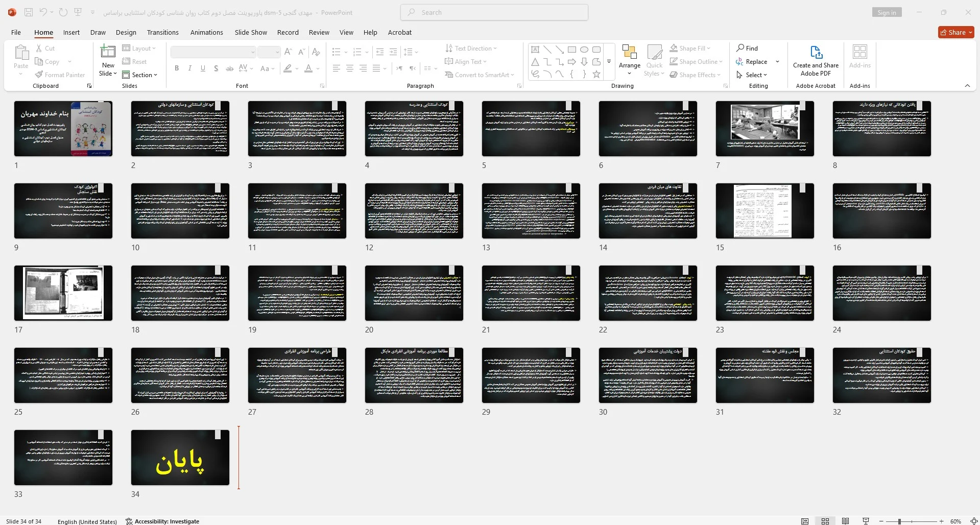The image size is (980, 525).
Task: Click the Italic formatting icon
Action: pos(190,68)
